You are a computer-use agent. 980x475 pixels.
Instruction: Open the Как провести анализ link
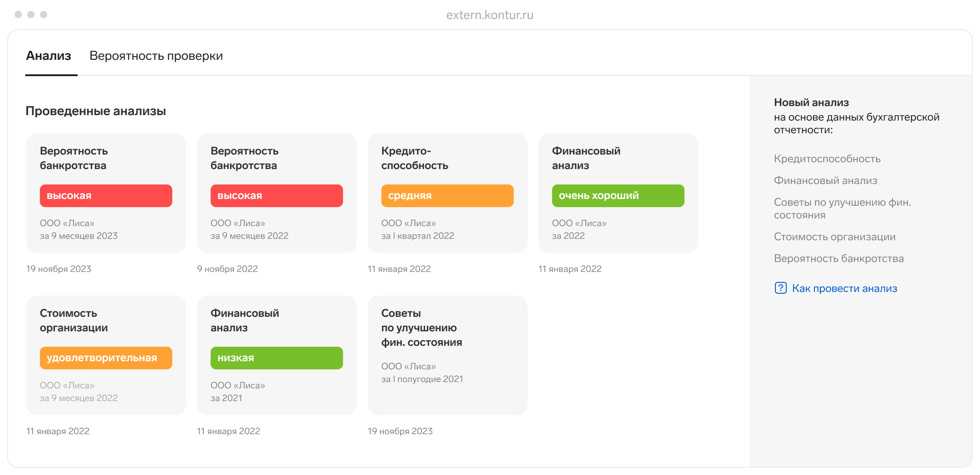click(x=844, y=288)
